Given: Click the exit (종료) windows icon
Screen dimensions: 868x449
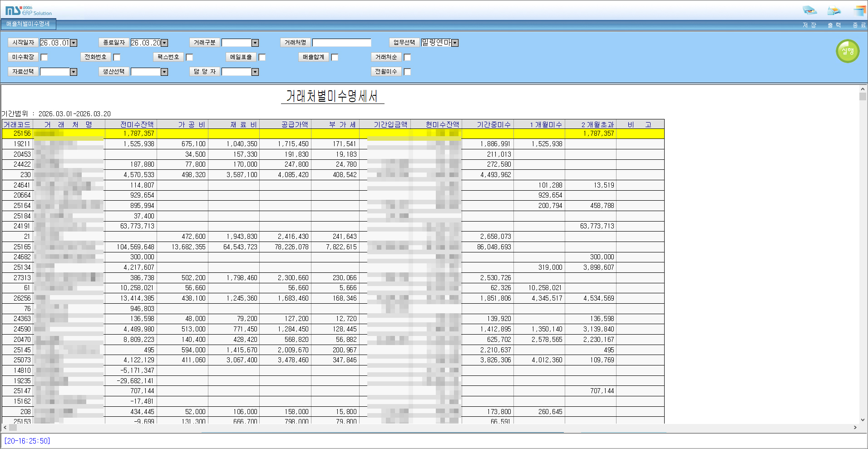Looking at the screenshot, I should (x=859, y=11).
